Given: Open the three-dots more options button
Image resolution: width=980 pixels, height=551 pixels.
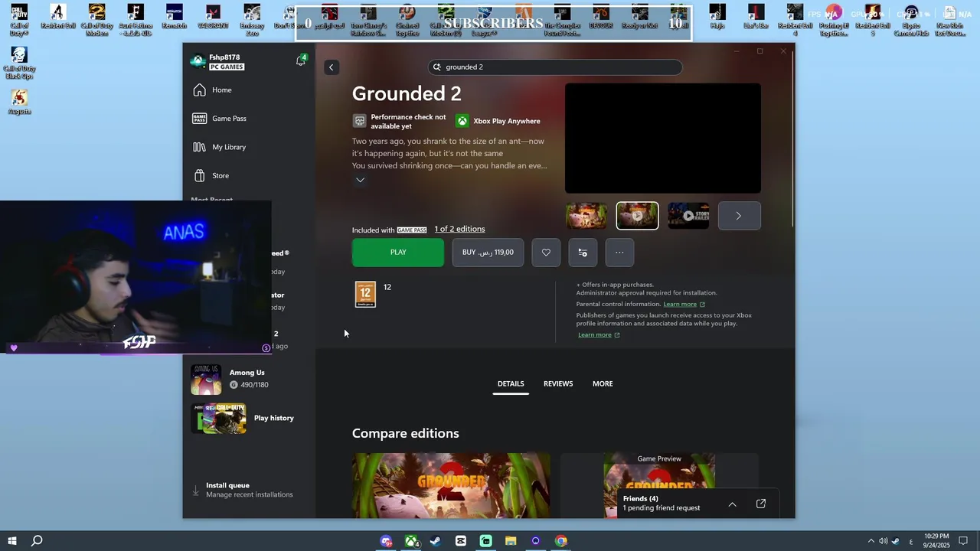Looking at the screenshot, I should [x=619, y=253].
